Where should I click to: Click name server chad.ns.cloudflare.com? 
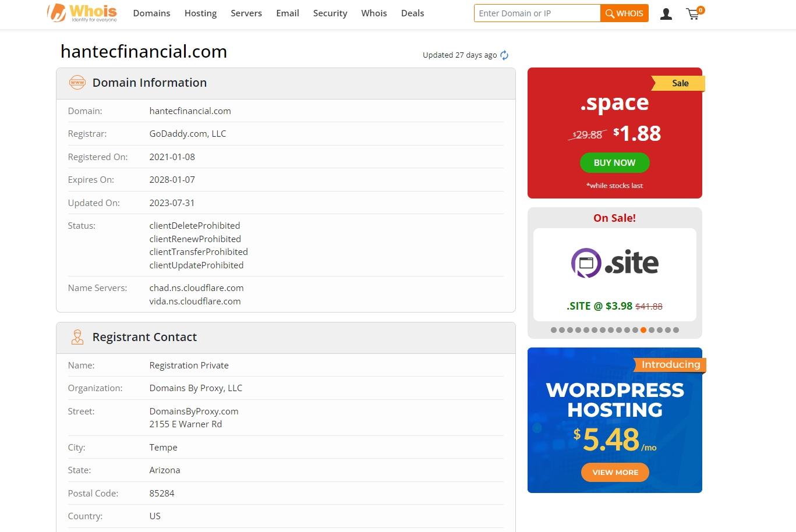[x=196, y=288]
